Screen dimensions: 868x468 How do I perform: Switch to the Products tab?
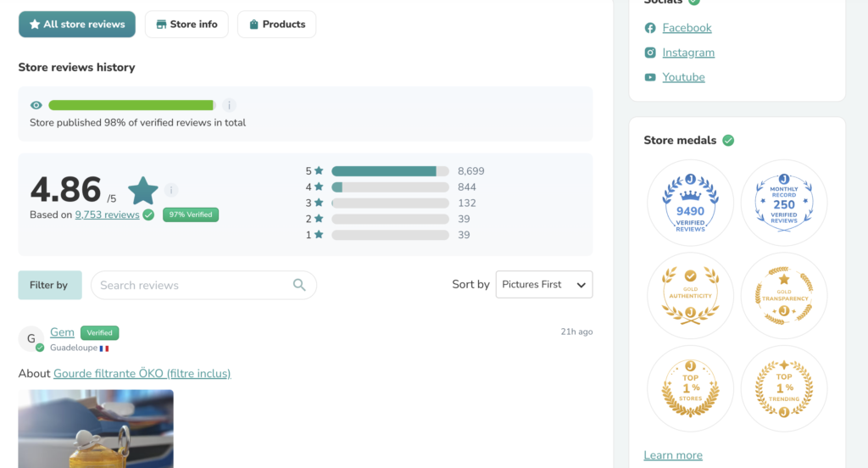[276, 25]
